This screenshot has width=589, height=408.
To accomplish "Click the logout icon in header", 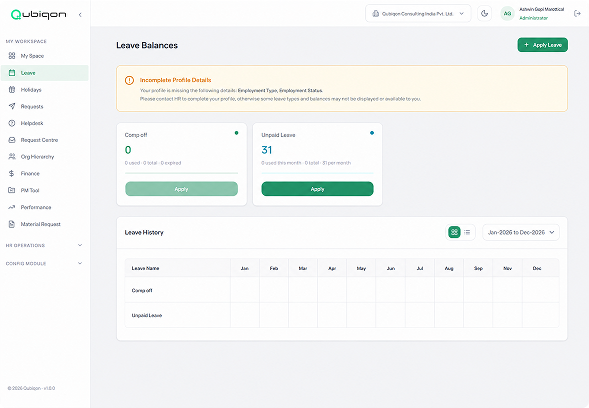I will pyautogui.click(x=577, y=14).
